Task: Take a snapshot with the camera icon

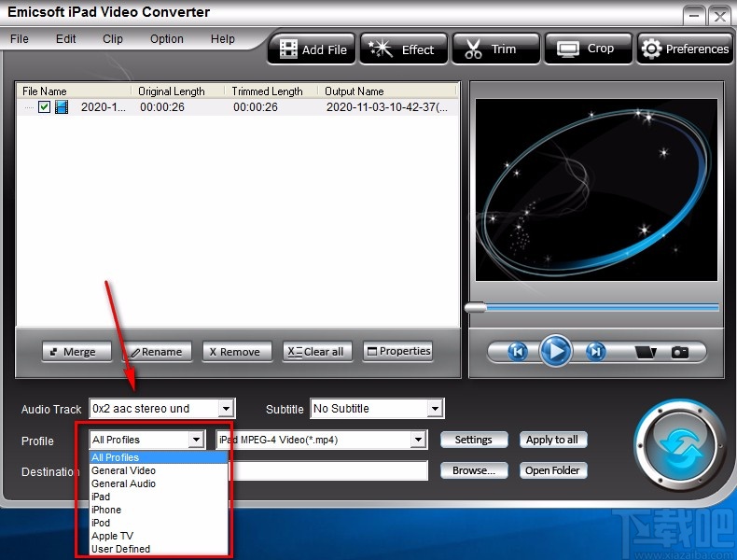Action: 680,352
